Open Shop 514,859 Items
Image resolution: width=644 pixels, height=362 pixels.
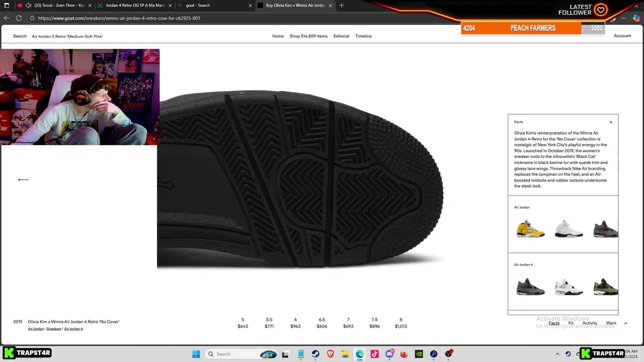308,36
